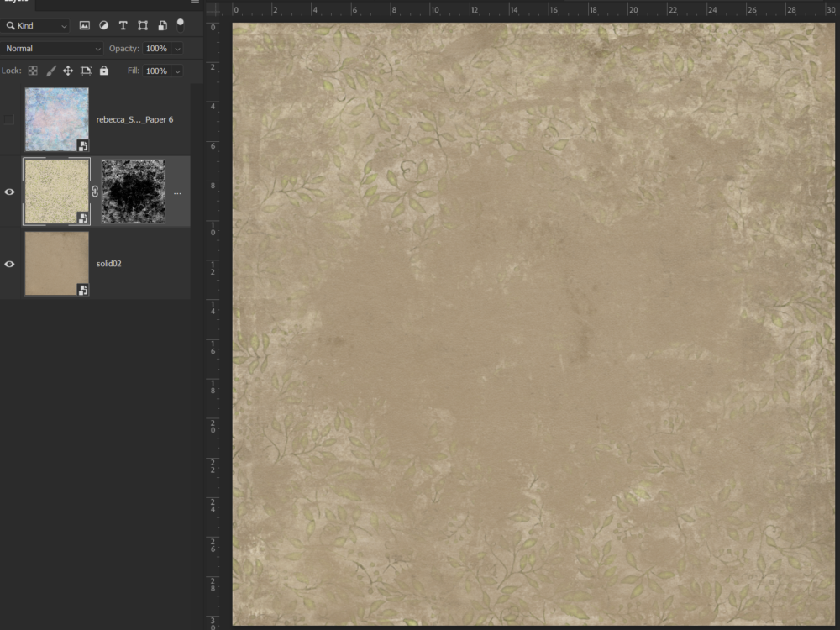Filter for shape layers icon
This screenshot has width=840, height=630.
point(143,25)
